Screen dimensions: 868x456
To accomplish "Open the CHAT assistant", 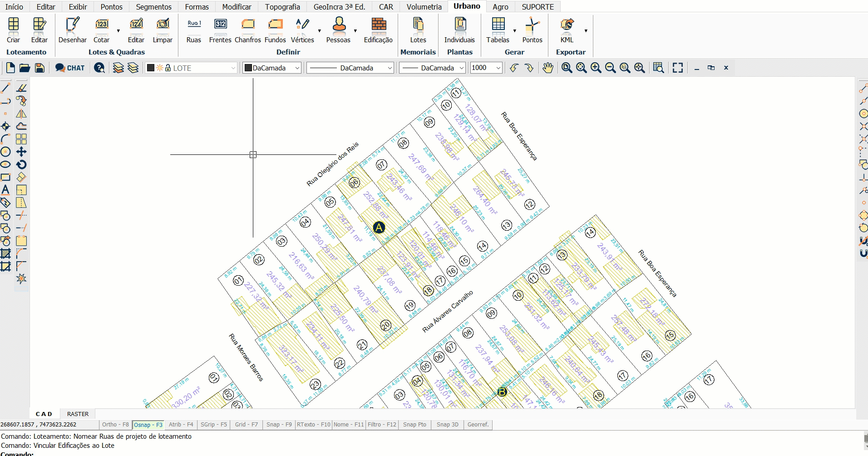I will click(x=70, y=68).
